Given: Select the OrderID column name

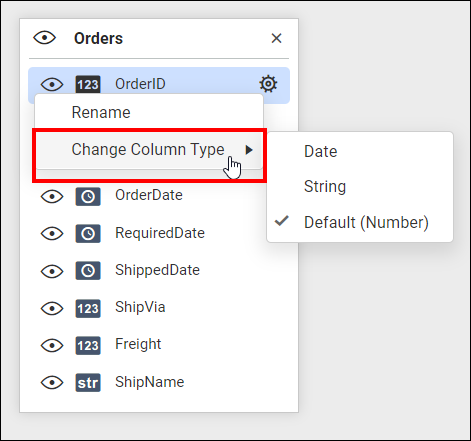Looking at the screenshot, I should pos(140,84).
